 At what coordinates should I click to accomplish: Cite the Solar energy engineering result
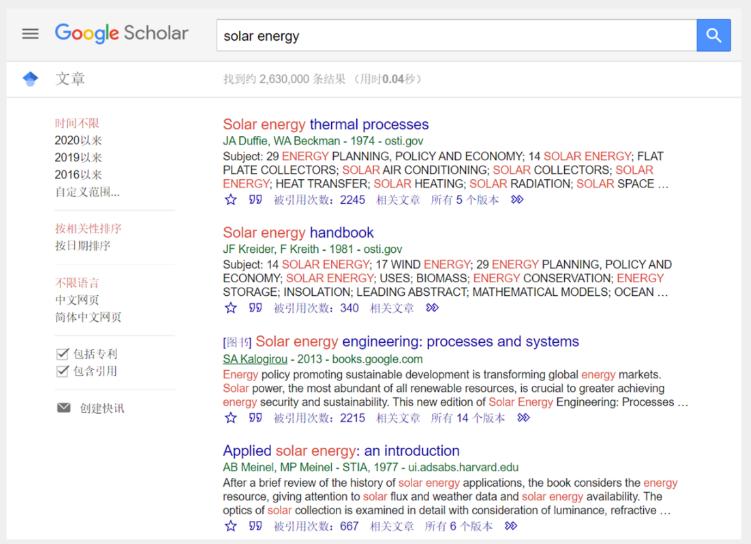coord(255,418)
